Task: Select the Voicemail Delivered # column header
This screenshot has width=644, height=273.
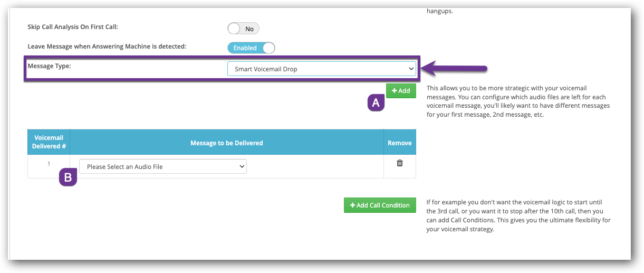Action: [x=49, y=143]
